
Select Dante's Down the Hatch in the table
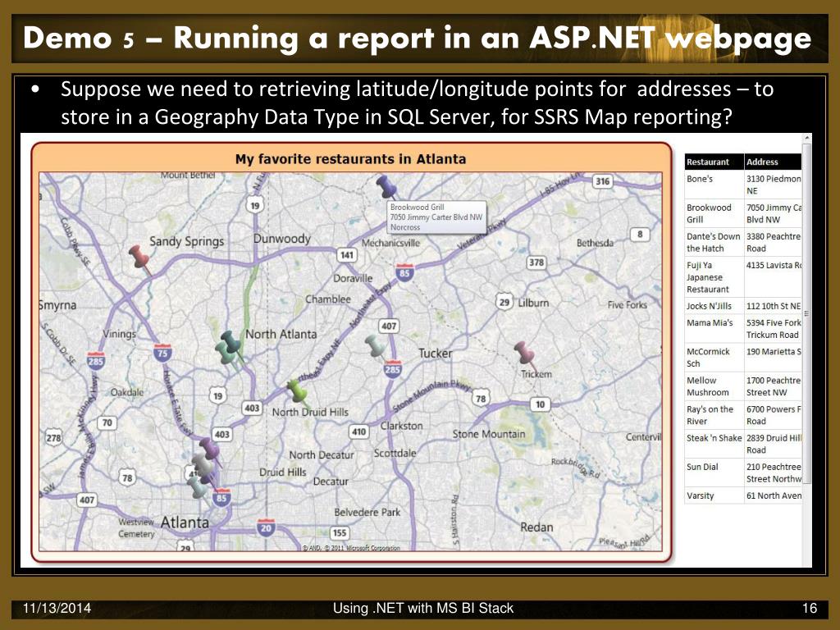click(743, 242)
